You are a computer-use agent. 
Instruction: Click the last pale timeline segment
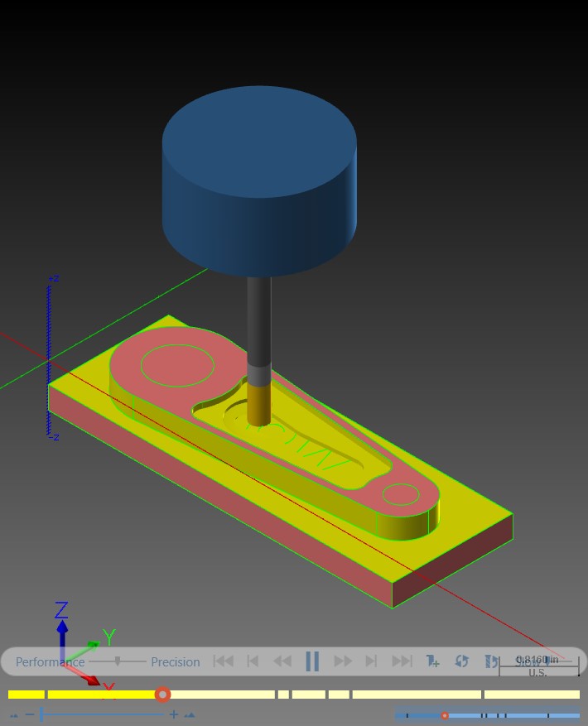(x=532, y=695)
